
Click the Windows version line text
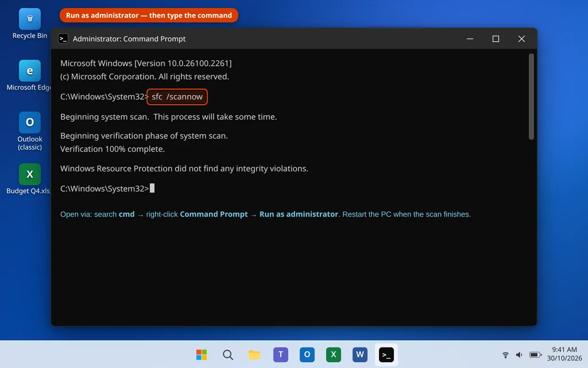146,63
